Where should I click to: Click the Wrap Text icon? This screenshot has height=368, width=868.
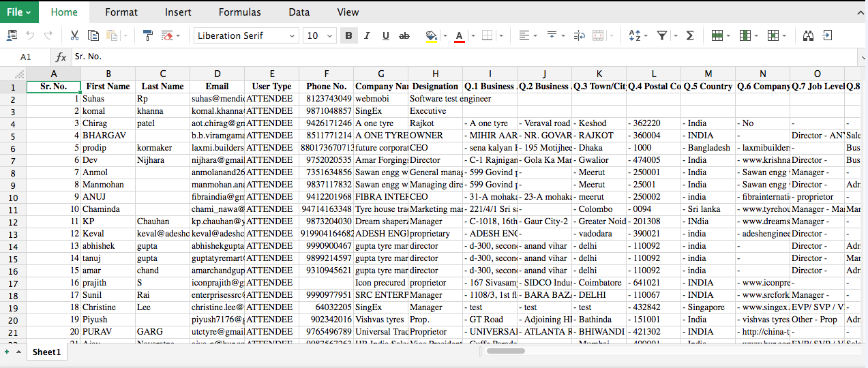click(x=580, y=35)
